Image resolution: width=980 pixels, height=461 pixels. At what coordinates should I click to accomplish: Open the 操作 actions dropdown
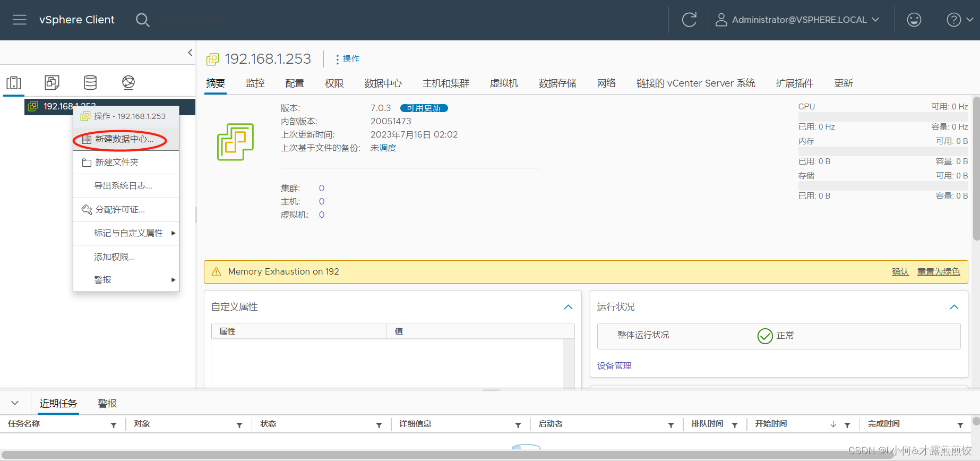point(348,59)
